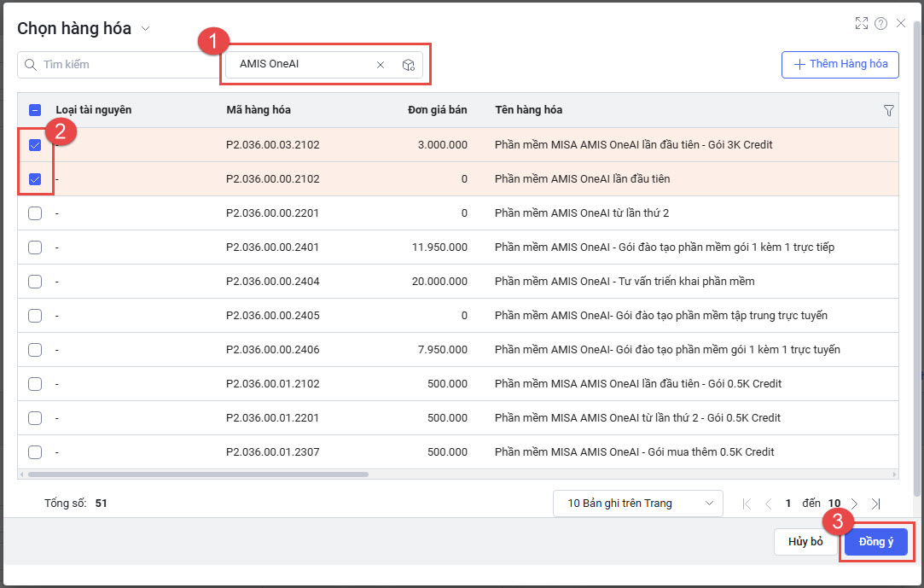Sort by Đơn giá bán column header
The image size is (924, 588).
click(x=437, y=110)
